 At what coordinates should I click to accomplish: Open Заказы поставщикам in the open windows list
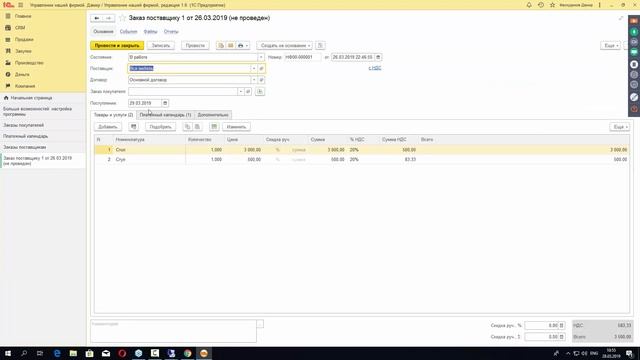coord(24,147)
